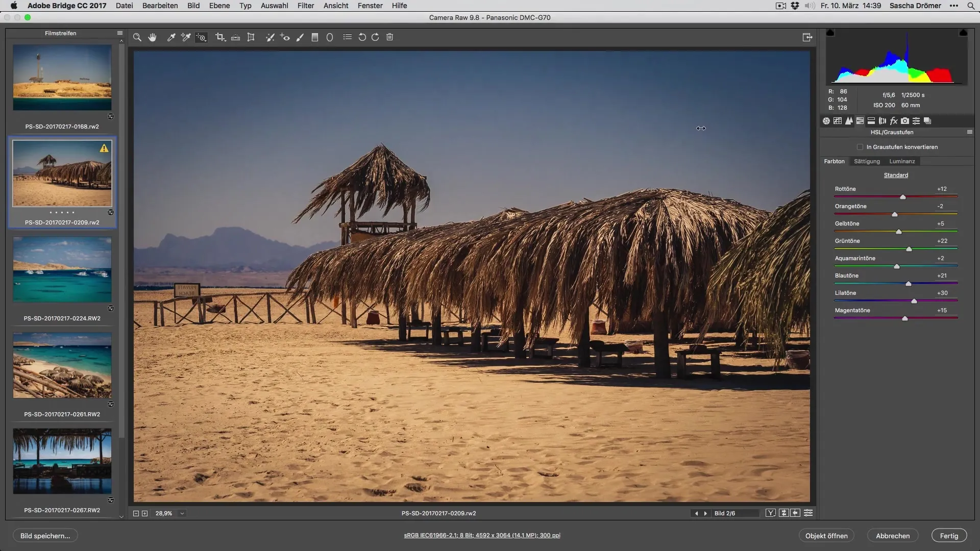Viewport: 980px width, 551px height.
Task: Select thumbnail PS-SD-20170217-0224.RW2
Action: pos(62,269)
